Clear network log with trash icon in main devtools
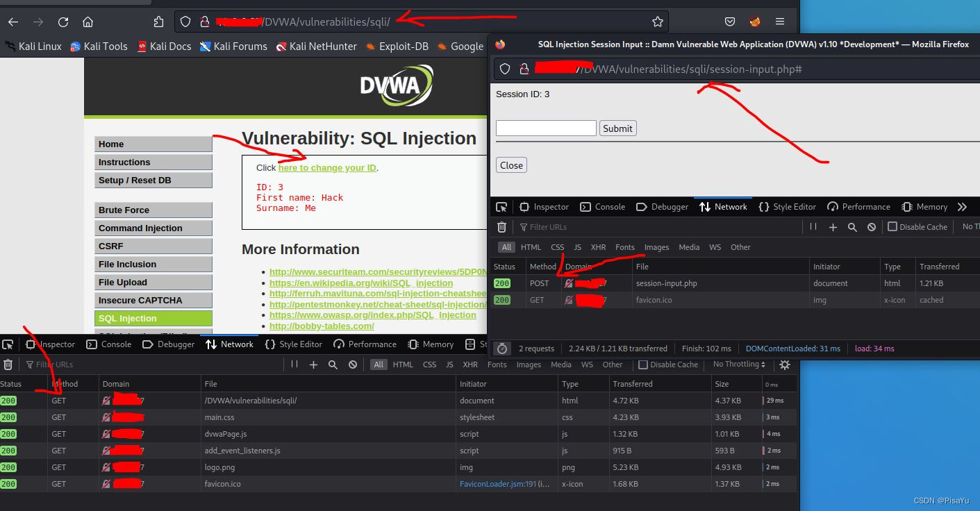Viewport: 980px width, 511px height. 8,365
